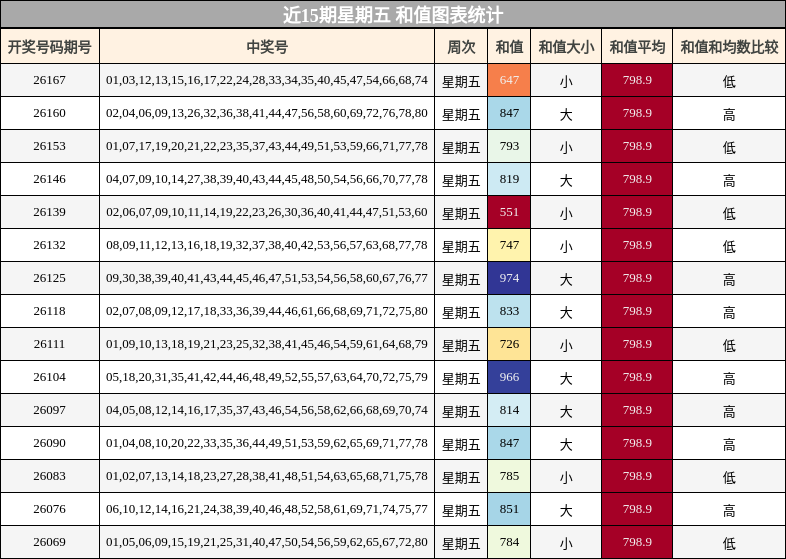Select the 和值 column header

(509, 47)
